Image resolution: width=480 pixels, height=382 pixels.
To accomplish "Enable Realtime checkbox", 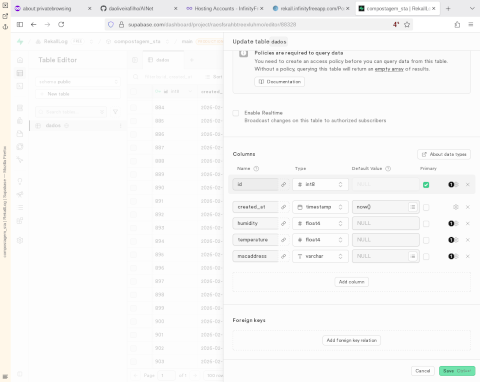I will [x=236, y=113].
